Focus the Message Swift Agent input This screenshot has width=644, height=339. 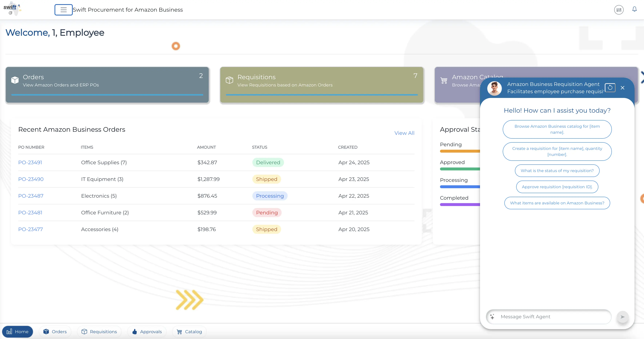(x=549, y=317)
